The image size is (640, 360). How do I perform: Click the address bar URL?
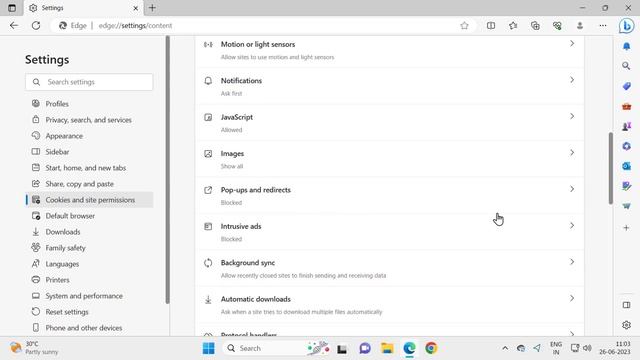(x=135, y=26)
